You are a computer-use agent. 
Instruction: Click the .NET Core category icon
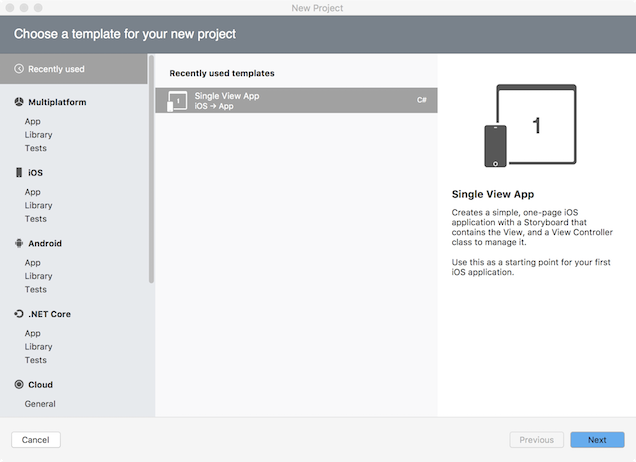point(19,314)
